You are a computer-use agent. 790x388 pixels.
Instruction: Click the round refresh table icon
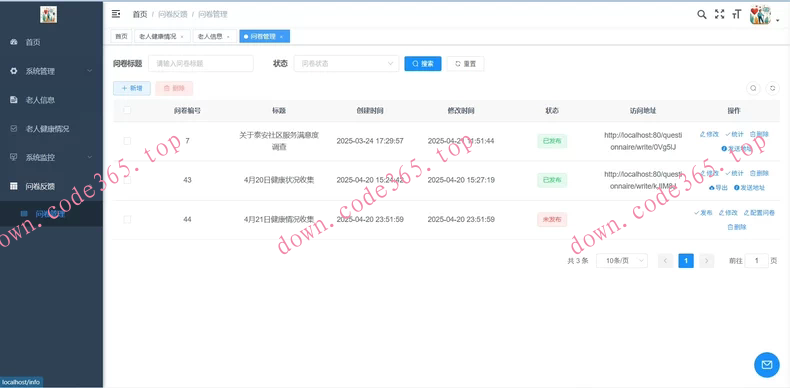(x=772, y=88)
